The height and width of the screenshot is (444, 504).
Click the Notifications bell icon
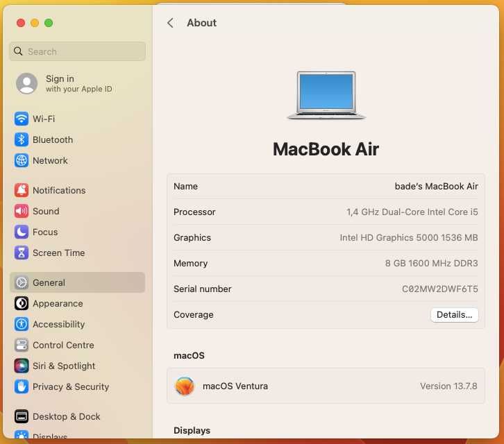pyautogui.click(x=22, y=190)
